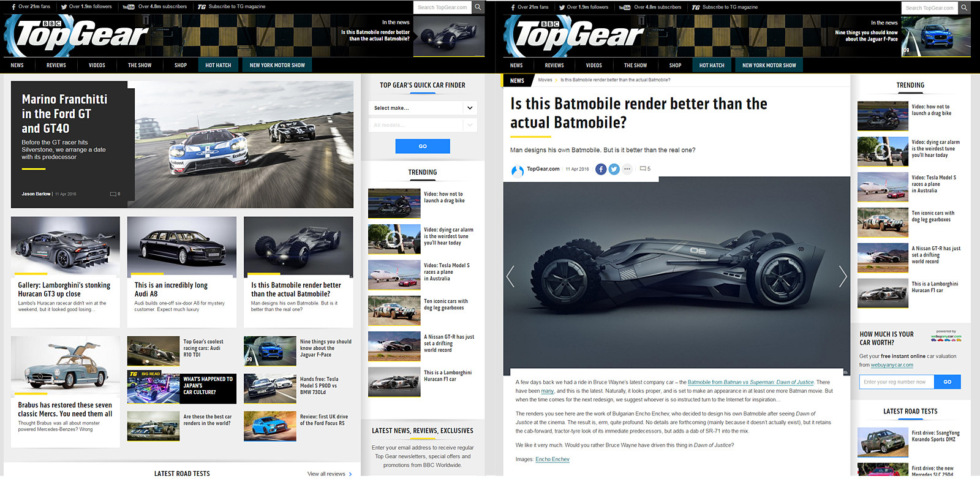Viewport: 980px width, 479px height.
Task: Click GO button in quick car finder
Action: coord(423,146)
